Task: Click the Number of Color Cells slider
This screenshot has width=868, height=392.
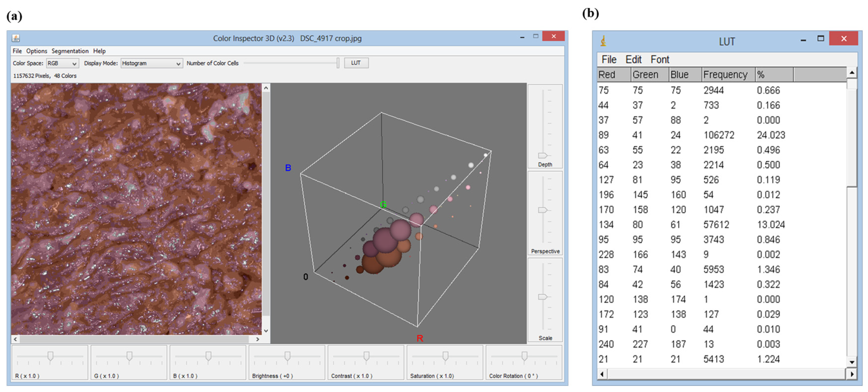Action: click(x=338, y=63)
